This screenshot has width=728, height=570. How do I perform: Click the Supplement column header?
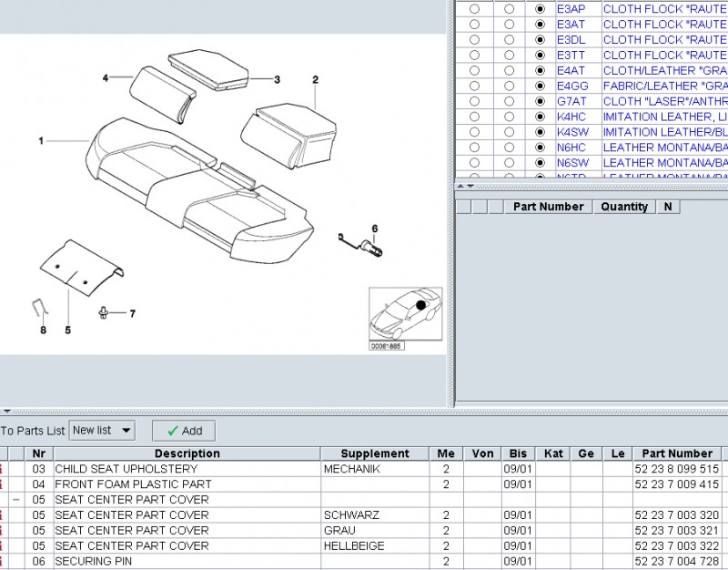[375, 453]
